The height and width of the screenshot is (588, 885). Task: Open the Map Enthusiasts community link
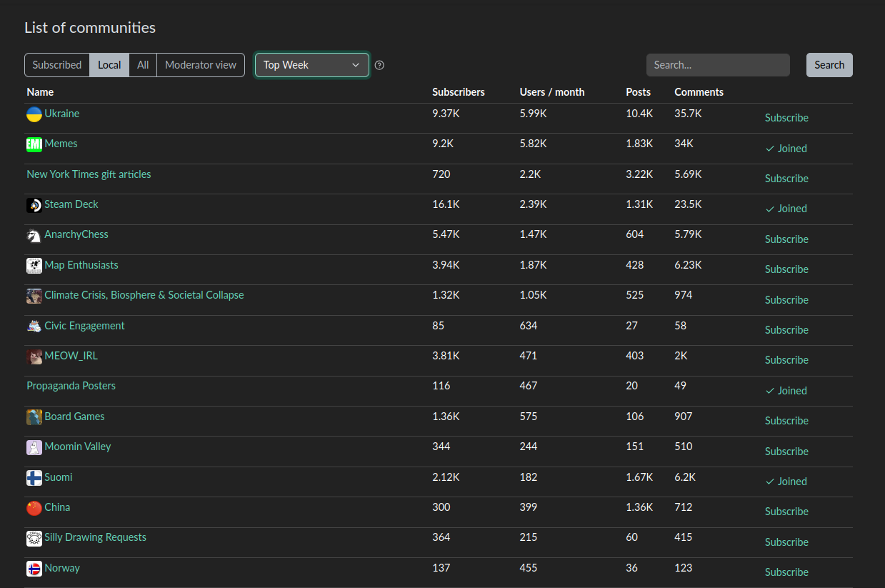pyautogui.click(x=81, y=265)
